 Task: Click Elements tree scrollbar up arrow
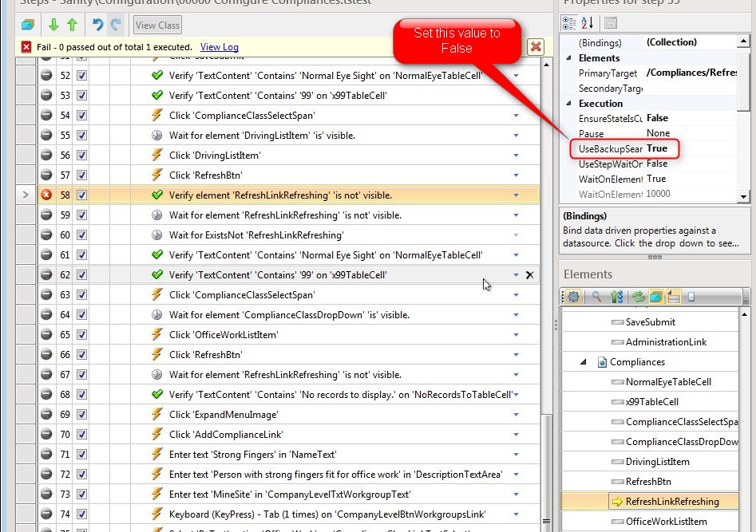744,314
